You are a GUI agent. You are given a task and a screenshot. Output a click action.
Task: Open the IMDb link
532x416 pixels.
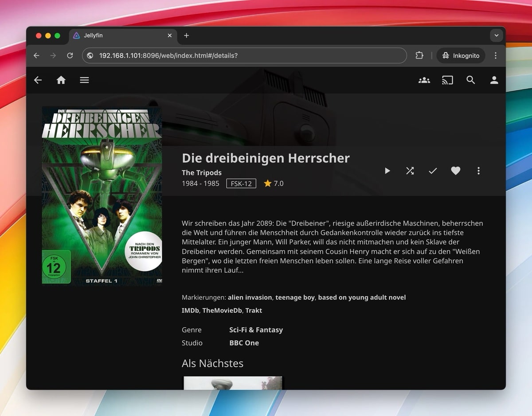(190, 310)
